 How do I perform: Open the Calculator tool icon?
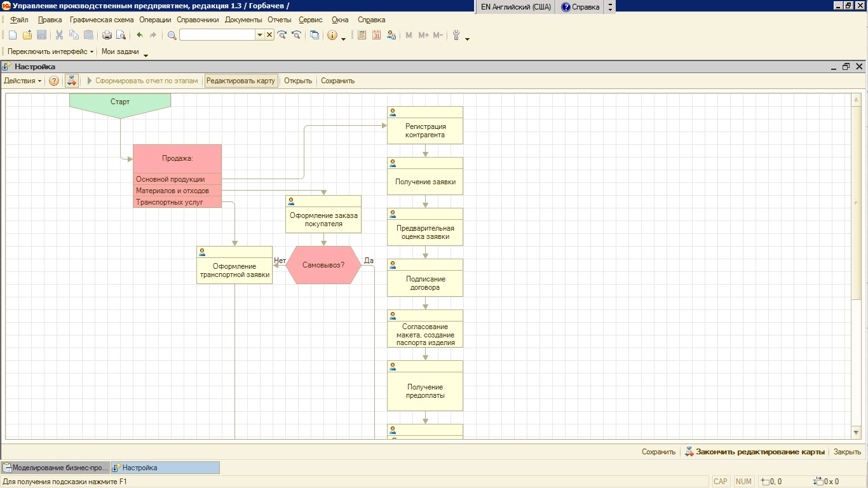362,36
